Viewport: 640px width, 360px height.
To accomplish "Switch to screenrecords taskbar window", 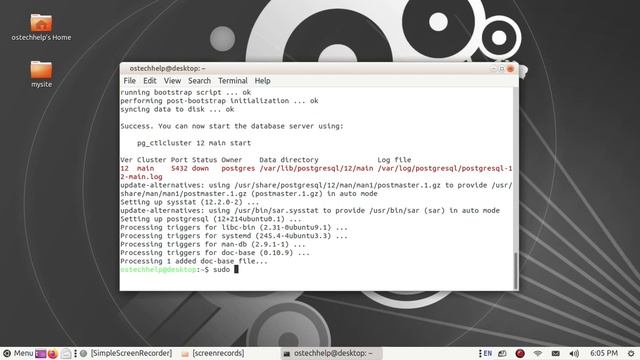I will 213,353.
